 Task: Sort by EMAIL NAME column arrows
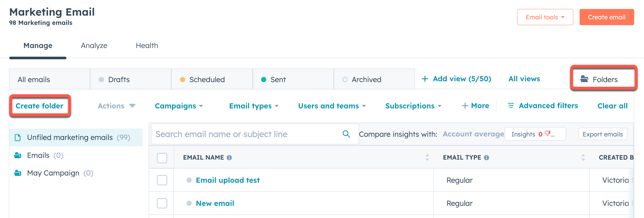tap(427, 157)
